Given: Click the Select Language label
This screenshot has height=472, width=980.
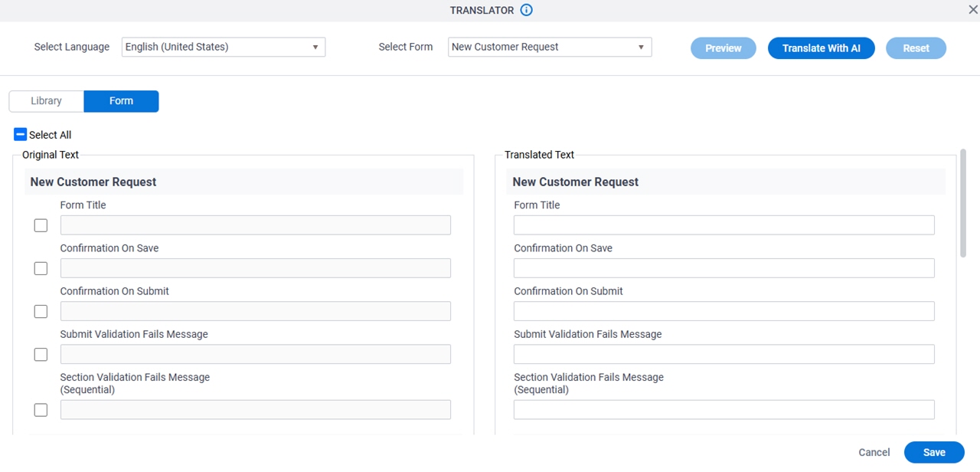Looking at the screenshot, I should pyautogui.click(x=72, y=47).
